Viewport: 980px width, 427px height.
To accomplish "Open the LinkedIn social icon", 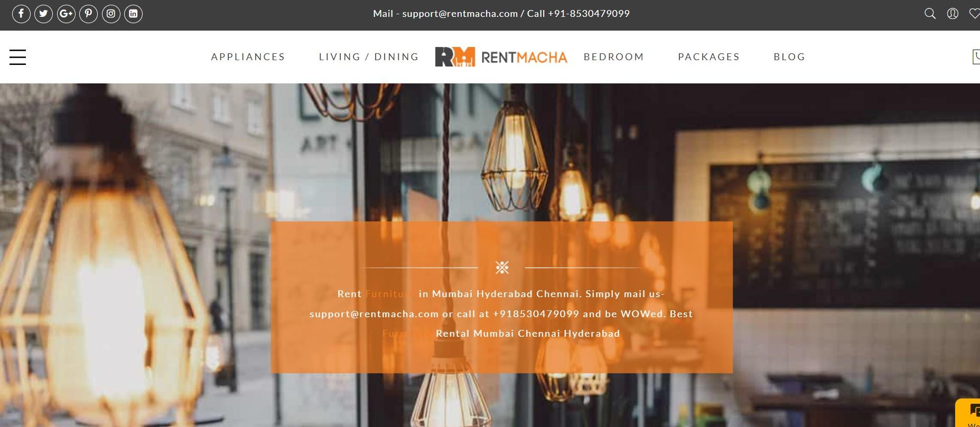I will tap(133, 14).
